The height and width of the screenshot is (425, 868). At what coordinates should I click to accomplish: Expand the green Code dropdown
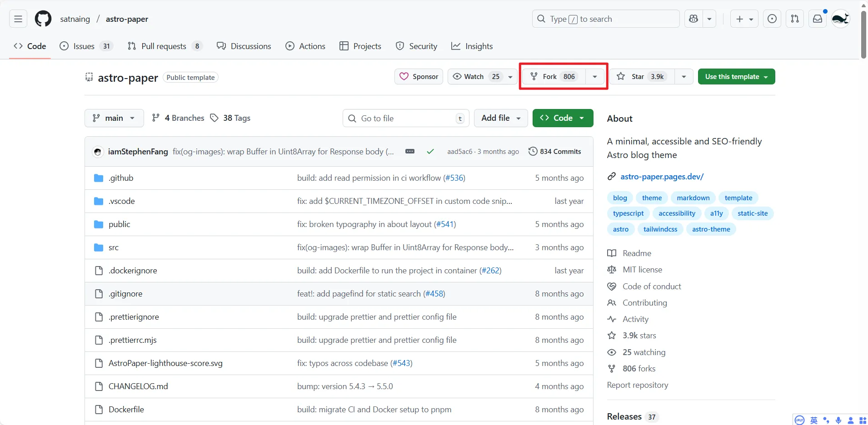coord(563,118)
